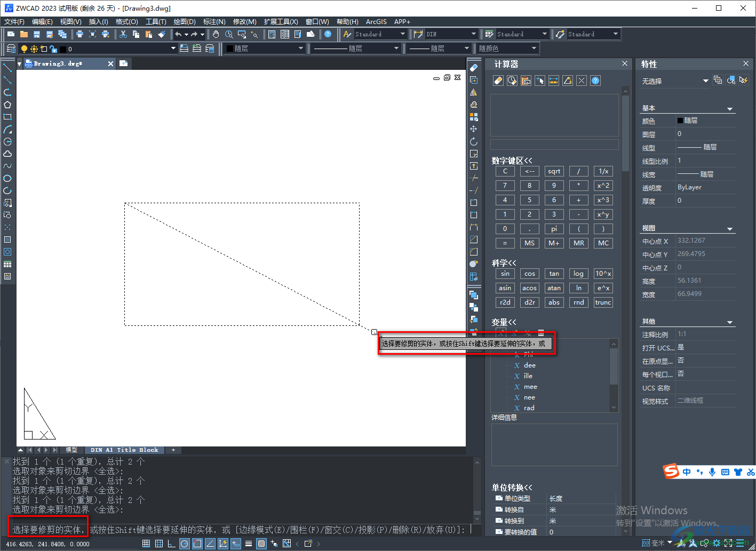Click the Cut scissors icon
Screen dimensions: 756x551
pyautogui.click(x=123, y=34)
